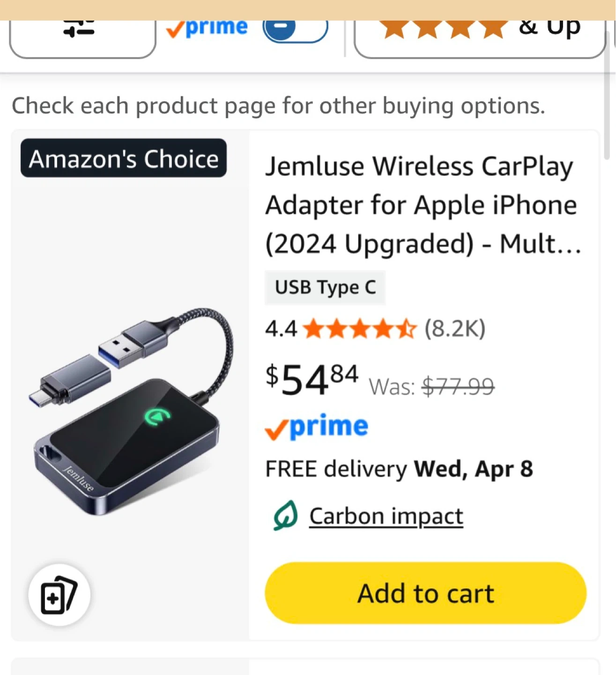Filter by 4 stars & Up
This screenshot has width=616, height=675.
click(479, 29)
